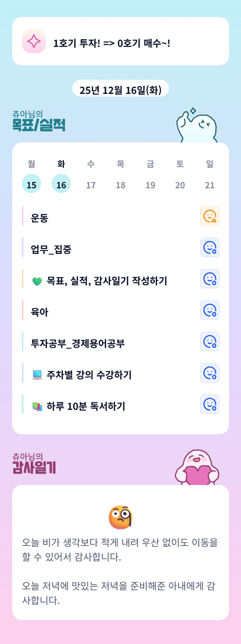Viewport: 241px width, 644px height.
Task: Tap the orange face status icon for 운동
Action: click(210, 216)
